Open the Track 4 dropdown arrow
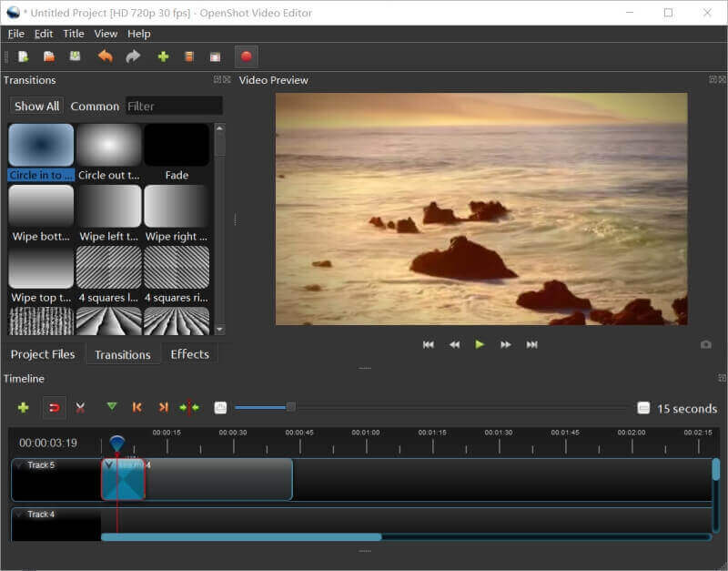This screenshot has width=728, height=571. (x=19, y=515)
